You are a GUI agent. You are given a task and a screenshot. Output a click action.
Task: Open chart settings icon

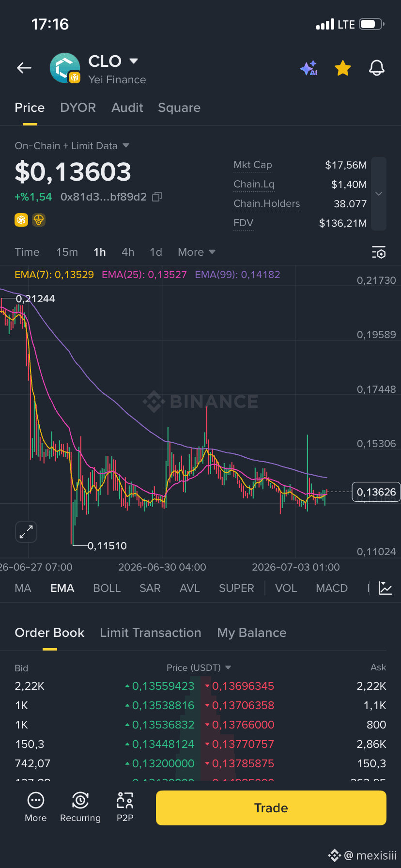379,252
